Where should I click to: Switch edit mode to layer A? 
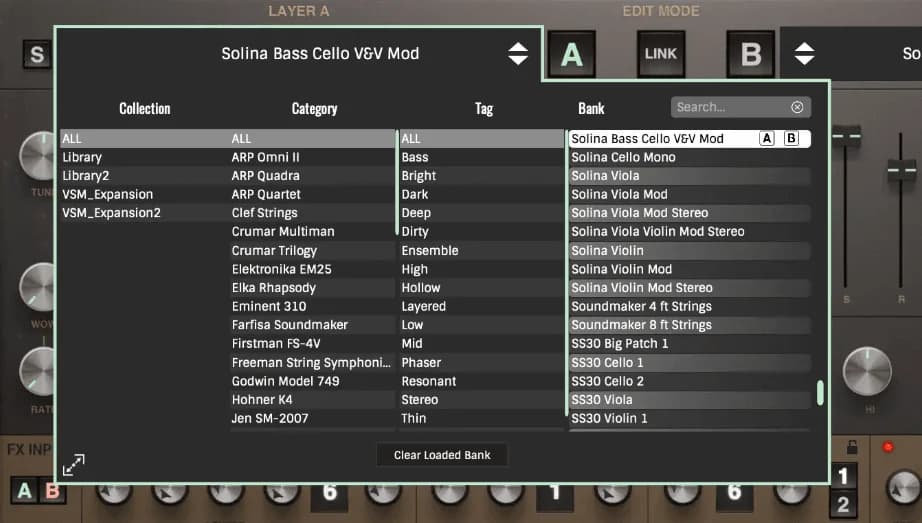tap(571, 54)
